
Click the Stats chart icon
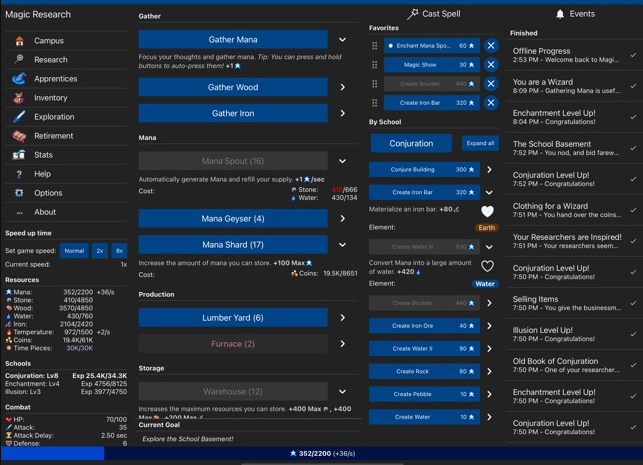tap(19, 155)
